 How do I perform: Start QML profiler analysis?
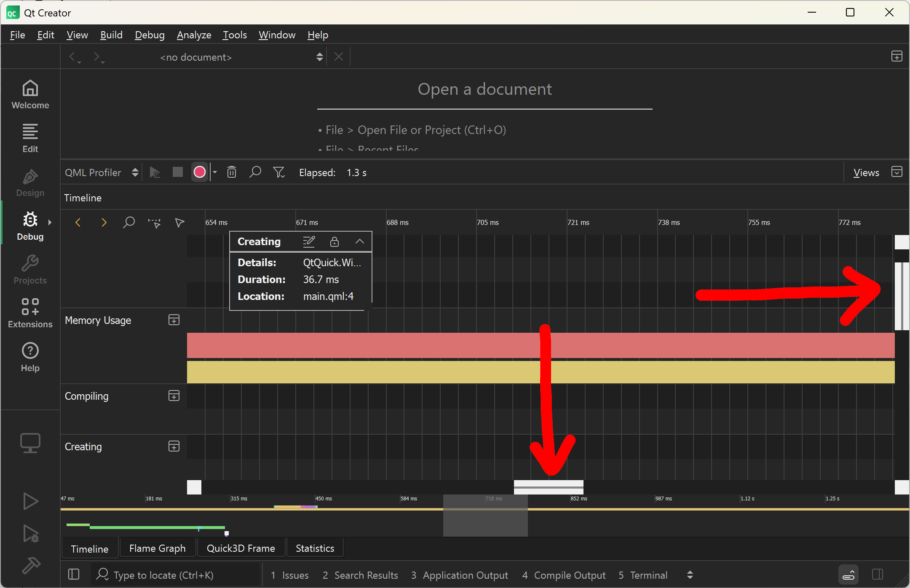click(155, 172)
